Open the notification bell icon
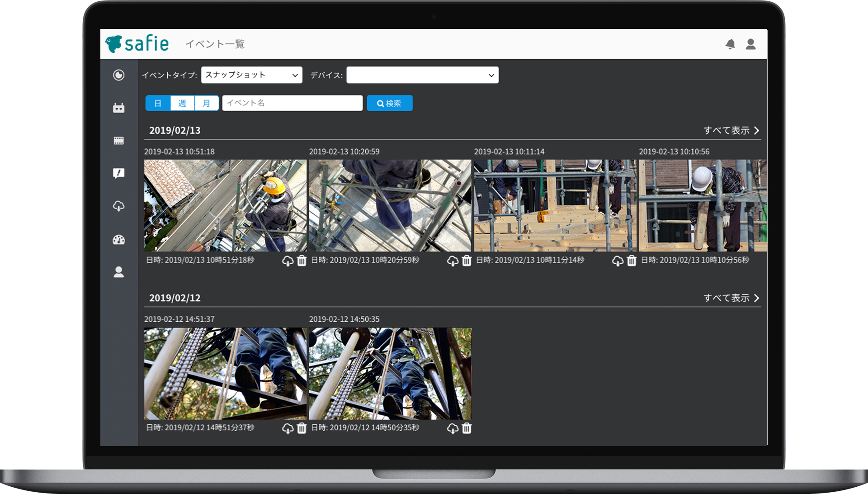868x494 pixels. coord(730,44)
